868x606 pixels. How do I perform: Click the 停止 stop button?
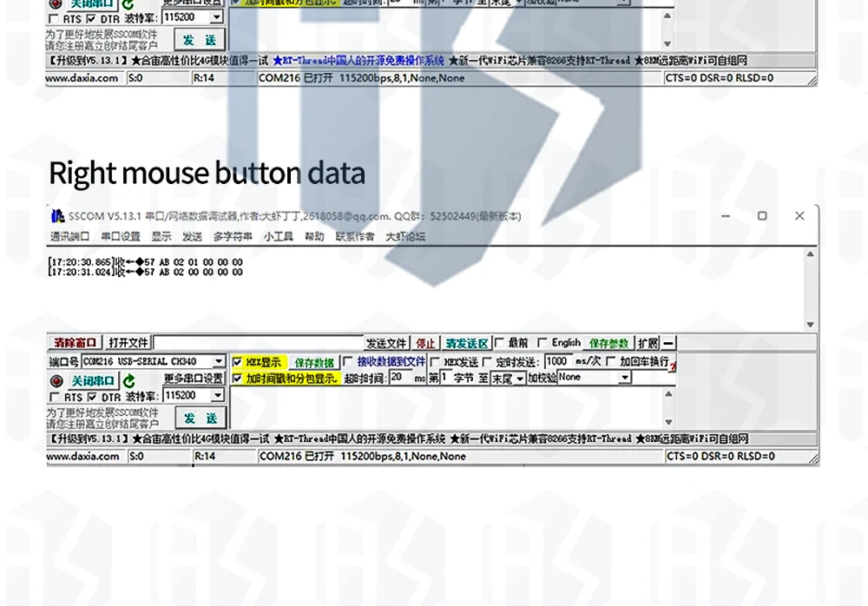[425, 344]
